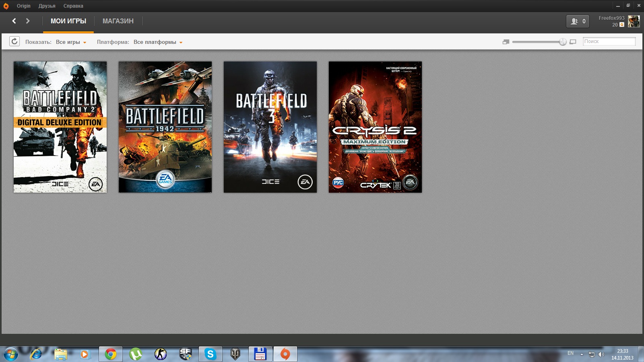Open the Origin menu
This screenshot has height=362, width=644.
pos(23,6)
